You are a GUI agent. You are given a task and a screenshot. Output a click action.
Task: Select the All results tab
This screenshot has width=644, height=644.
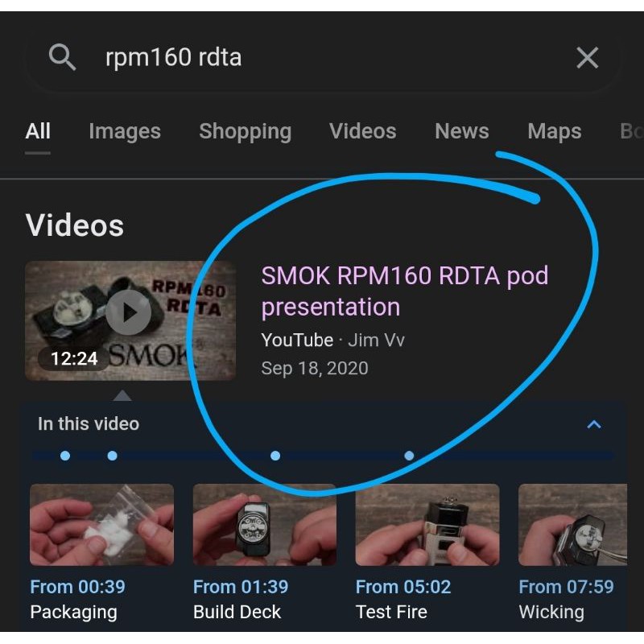pos(38,131)
